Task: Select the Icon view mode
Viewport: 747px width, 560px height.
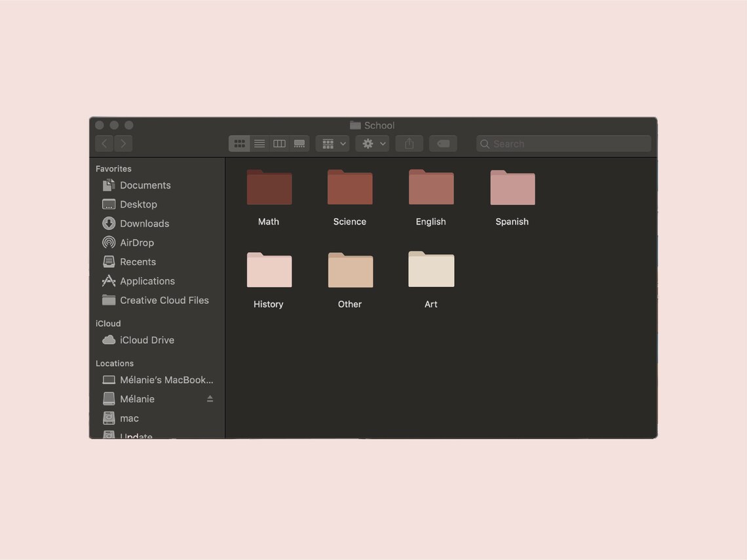Action: click(239, 143)
